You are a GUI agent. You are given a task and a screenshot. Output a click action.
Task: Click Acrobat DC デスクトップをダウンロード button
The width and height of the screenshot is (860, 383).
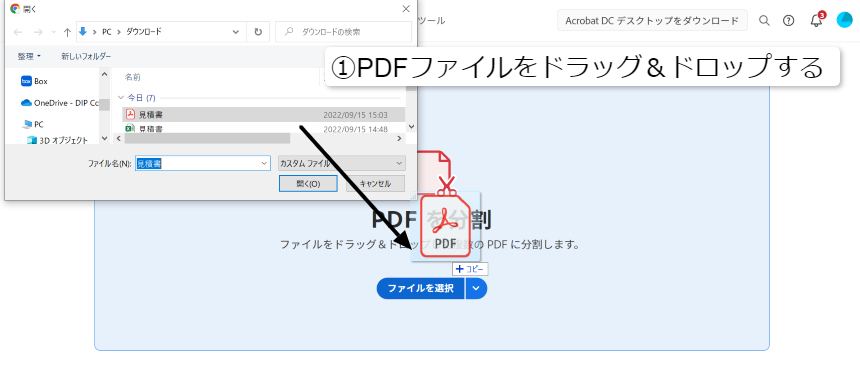pyautogui.click(x=652, y=21)
